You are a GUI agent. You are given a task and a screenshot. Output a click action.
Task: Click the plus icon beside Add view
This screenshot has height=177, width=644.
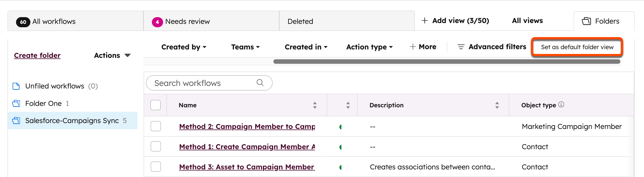(425, 21)
